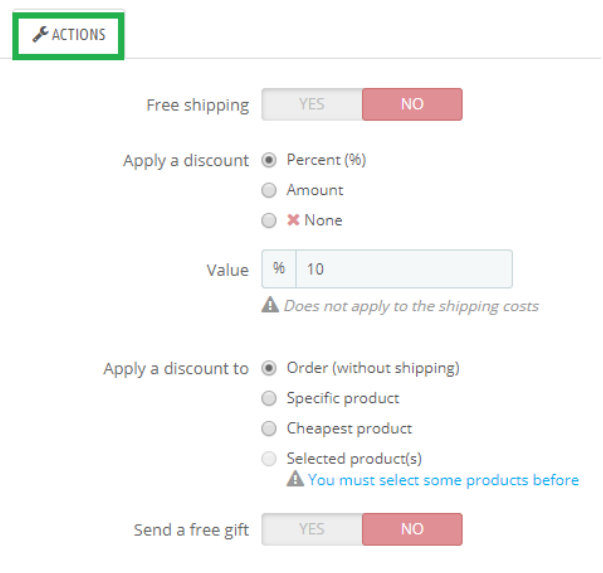The width and height of the screenshot is (603, 573).
Task: Select the Percent (%) discount option
Action: point(269,160)
